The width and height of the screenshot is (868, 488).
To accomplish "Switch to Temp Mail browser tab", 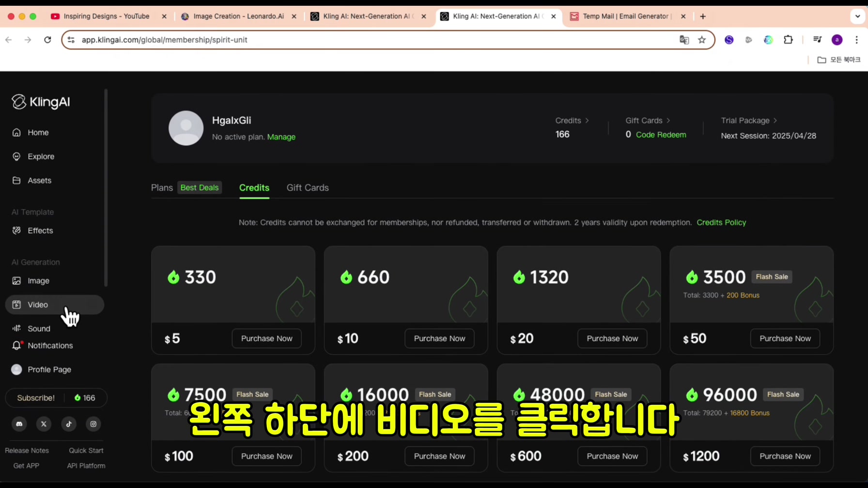I will [x=627, y=16].
